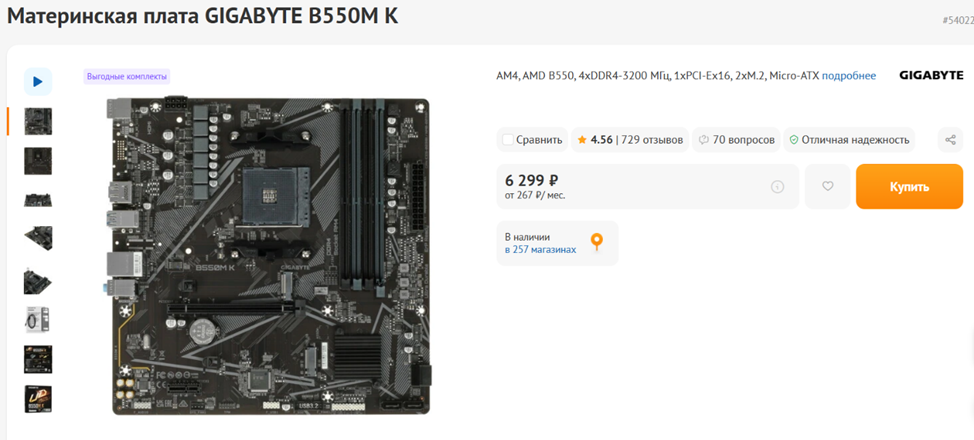Open the подробнее specifications link

point(849,76)
